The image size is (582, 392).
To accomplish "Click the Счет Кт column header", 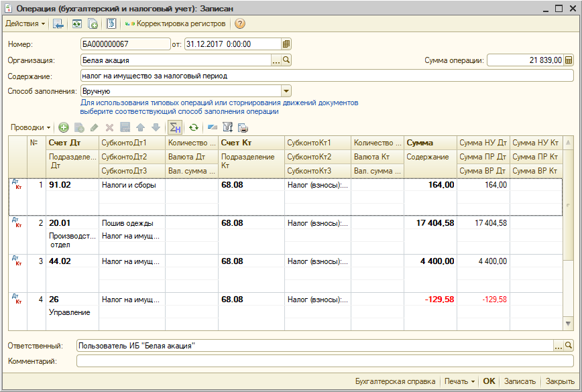I will click(x=251, y=143).
